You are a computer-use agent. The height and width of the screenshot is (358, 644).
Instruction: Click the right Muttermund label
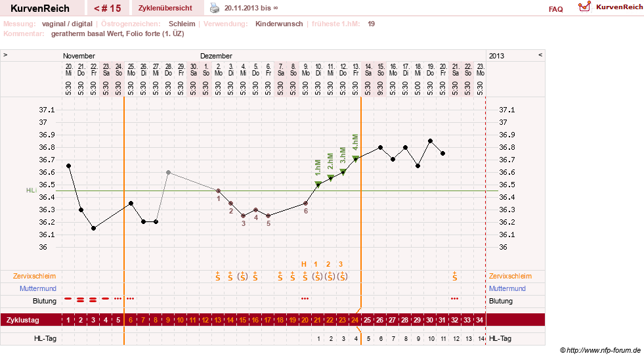point(507,288)
